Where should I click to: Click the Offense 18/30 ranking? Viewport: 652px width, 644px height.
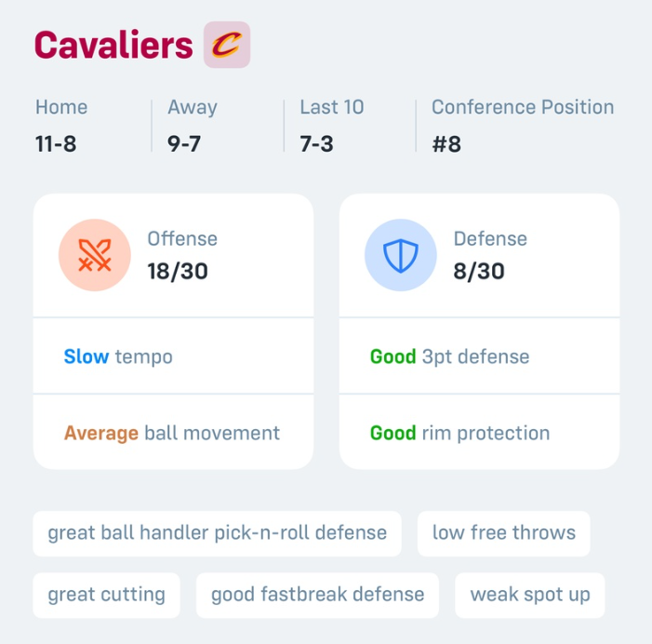[178, 271]
